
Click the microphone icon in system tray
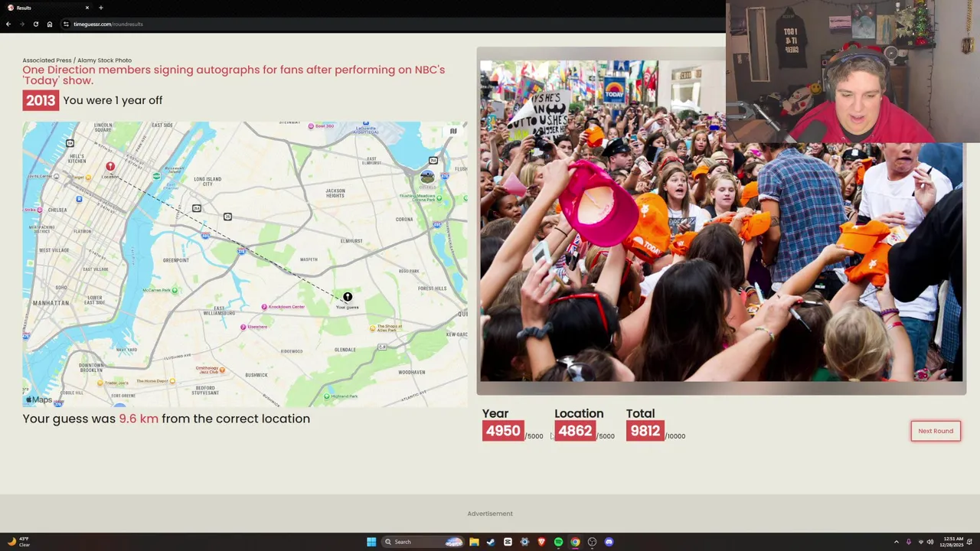[x=909, y=542]
